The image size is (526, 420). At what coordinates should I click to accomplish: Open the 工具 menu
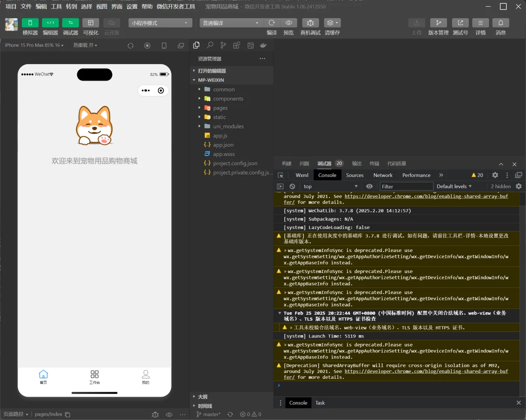(56, 7)
